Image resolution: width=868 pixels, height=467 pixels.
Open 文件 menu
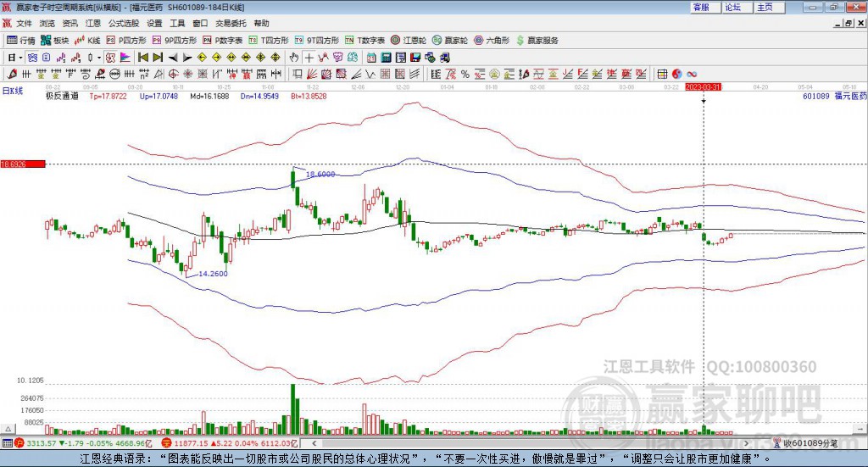point(24,23)
